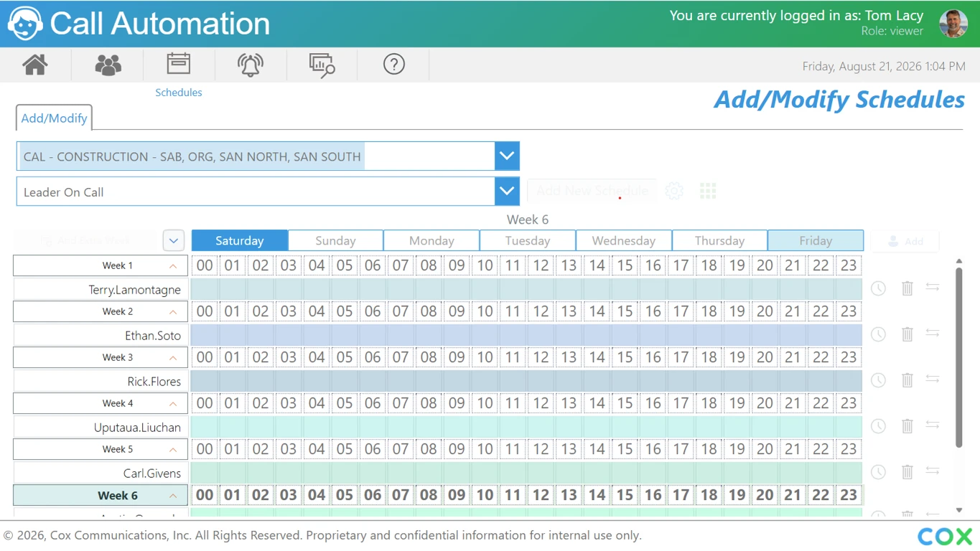Viewport: 980px width, 551px height.
Task: Click swap arrows icon for Rick.Flores
Action: point(933,379)
